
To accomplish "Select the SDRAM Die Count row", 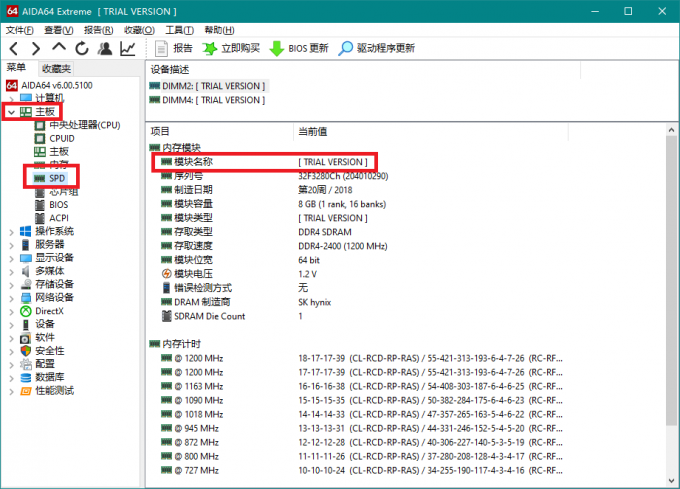I will (232, 316).
